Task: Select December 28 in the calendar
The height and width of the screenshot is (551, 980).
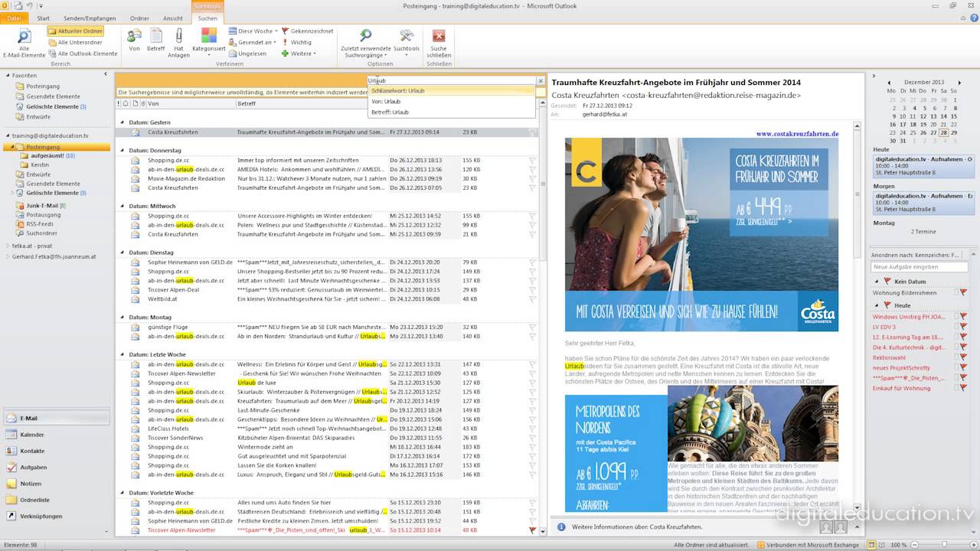Action: 943,132
